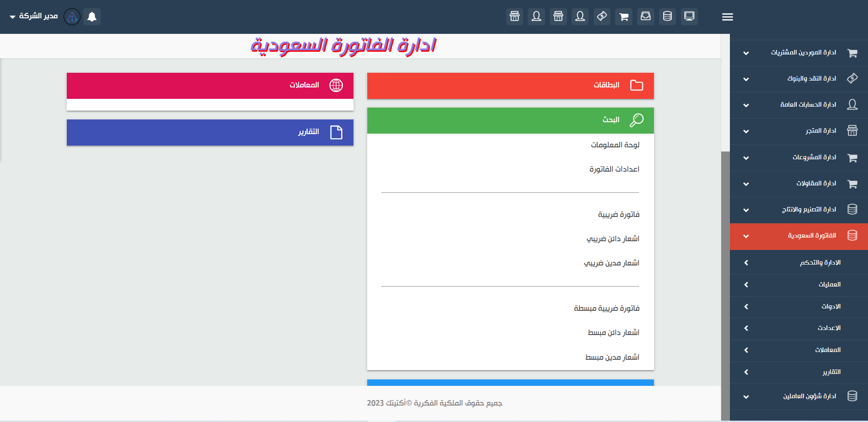
Task: Open اشعار مدين مبسط link
Action: (x=612, y=357)
